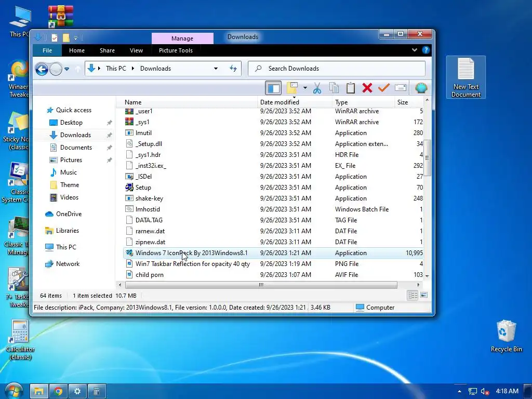Click the Up one level arrow
Viewport: 532px width, 399px height.
pyautogui.click(x=78, y=69)
